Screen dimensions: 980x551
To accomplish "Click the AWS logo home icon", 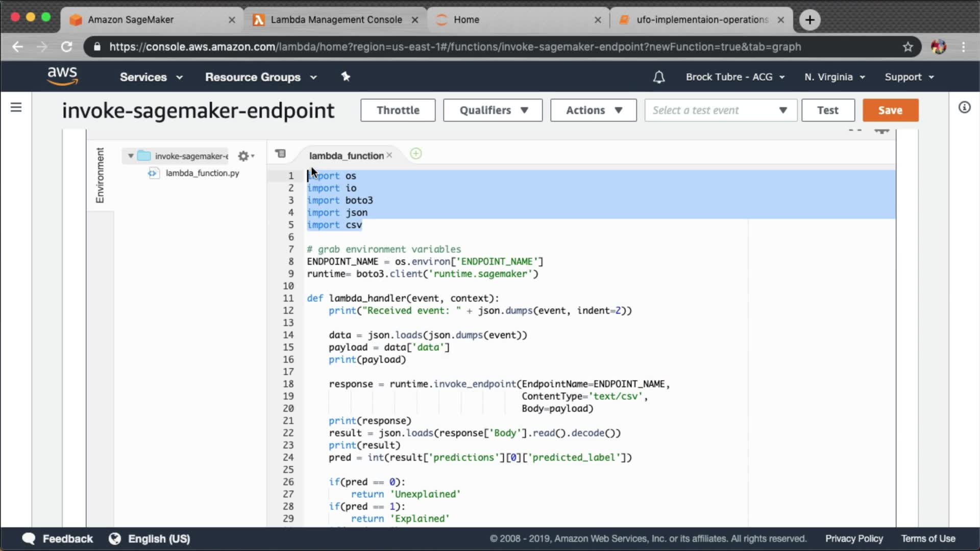I will (x=62, y=76).
